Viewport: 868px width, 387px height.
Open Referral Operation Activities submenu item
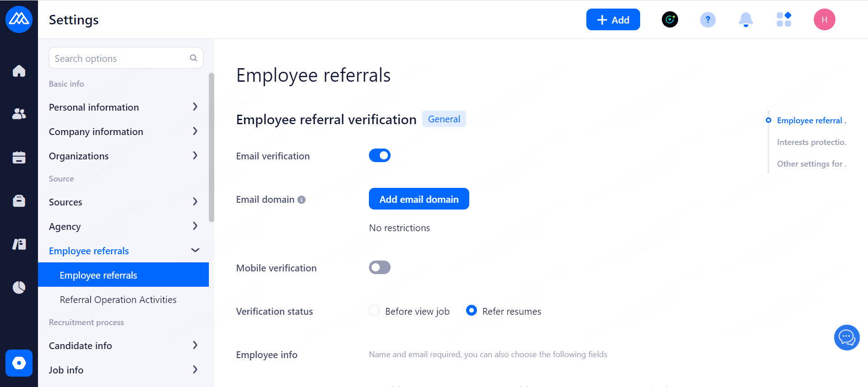[x=118, y=300]
